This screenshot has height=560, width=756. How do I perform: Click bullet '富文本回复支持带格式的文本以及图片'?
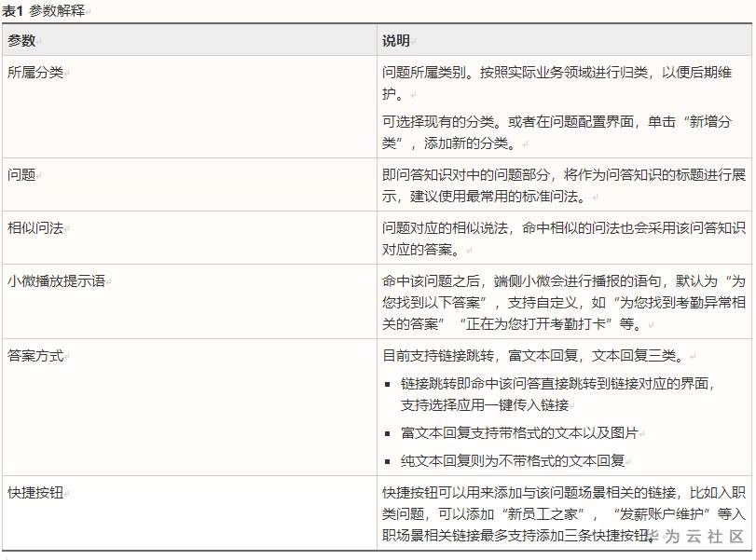coord(519,432)
